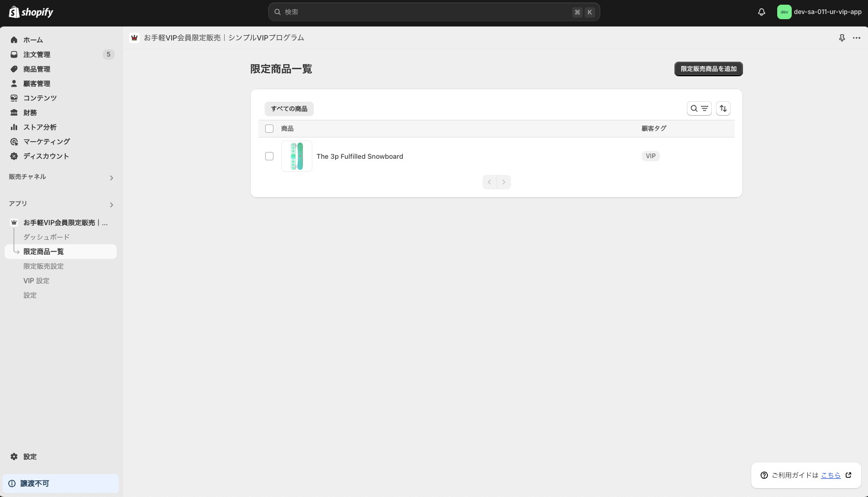Click the orders count badge 5
868x497 pixels.
tap(108, 54)
